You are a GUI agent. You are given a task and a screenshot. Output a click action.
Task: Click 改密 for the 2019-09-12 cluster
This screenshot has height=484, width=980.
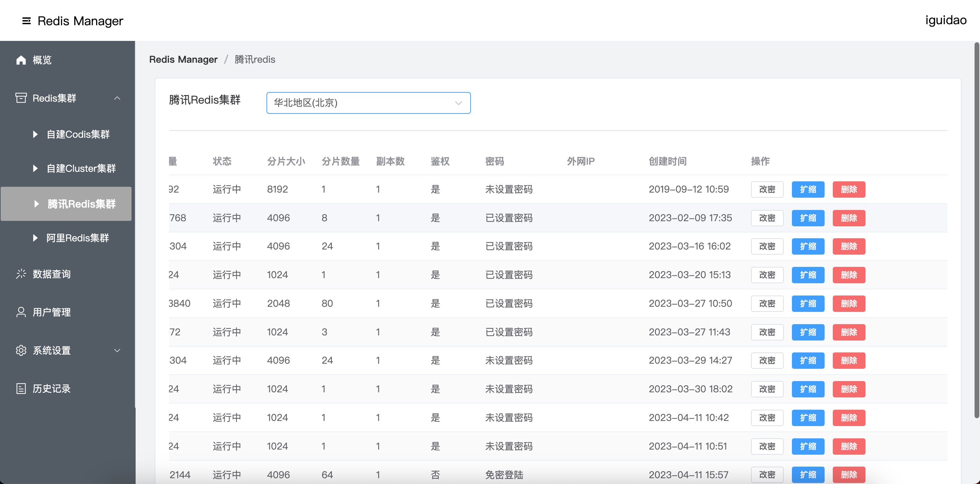(767, 190)
